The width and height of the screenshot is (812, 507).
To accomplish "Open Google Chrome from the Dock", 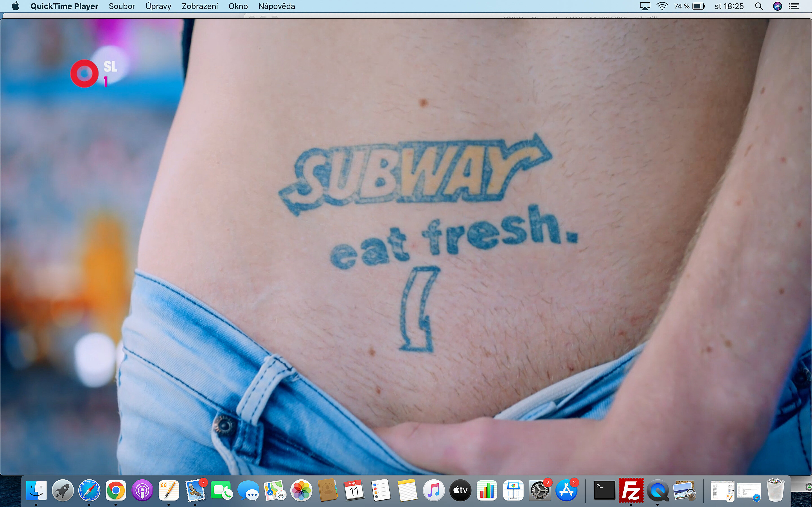I will 116,490.
